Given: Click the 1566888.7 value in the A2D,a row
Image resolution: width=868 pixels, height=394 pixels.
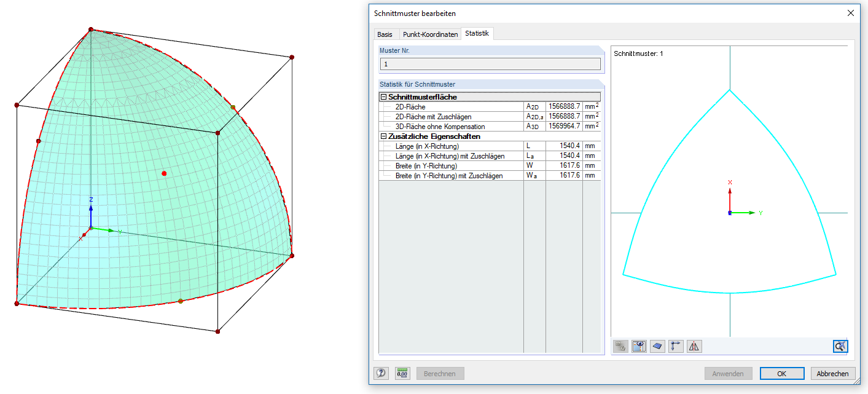Looking at the screenshot, I should pos(564,117).
